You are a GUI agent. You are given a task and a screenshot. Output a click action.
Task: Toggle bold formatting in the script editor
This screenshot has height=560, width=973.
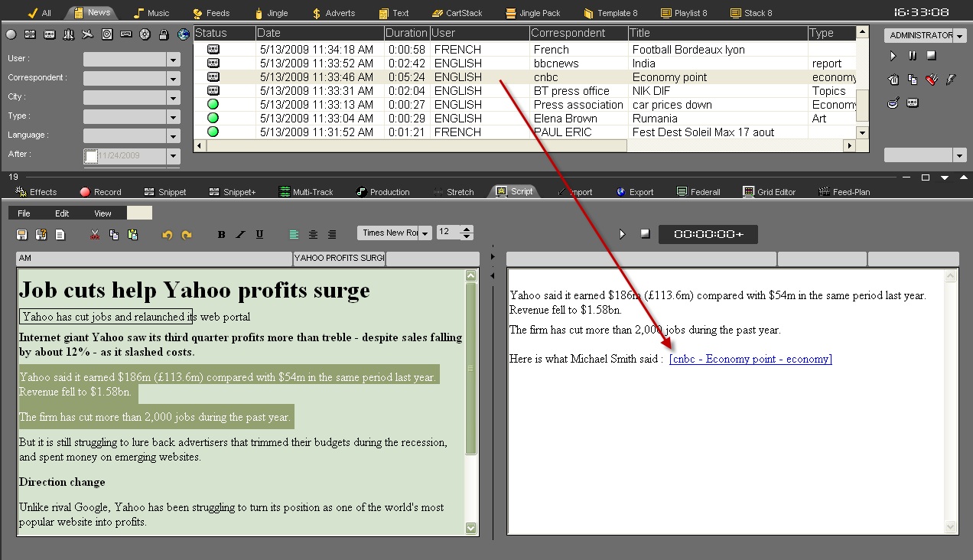pos(221,235)
